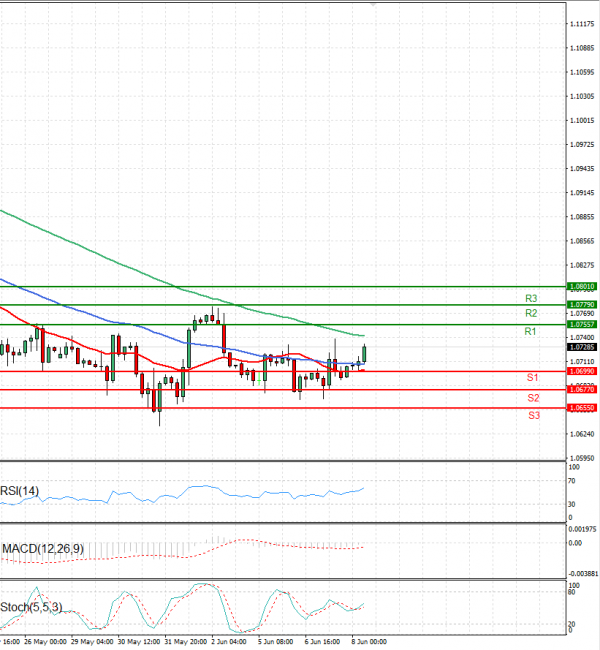Click the S2 support label

coord(533,398)
